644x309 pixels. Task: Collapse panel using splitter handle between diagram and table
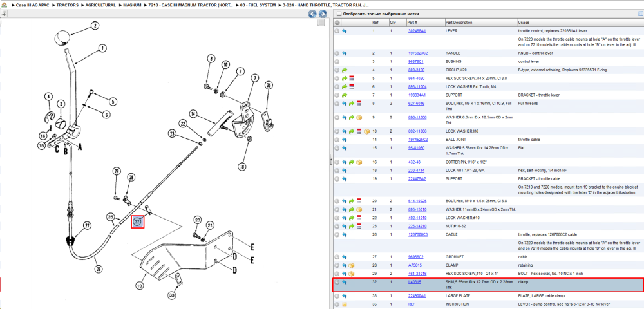click(x=330, y=160)
